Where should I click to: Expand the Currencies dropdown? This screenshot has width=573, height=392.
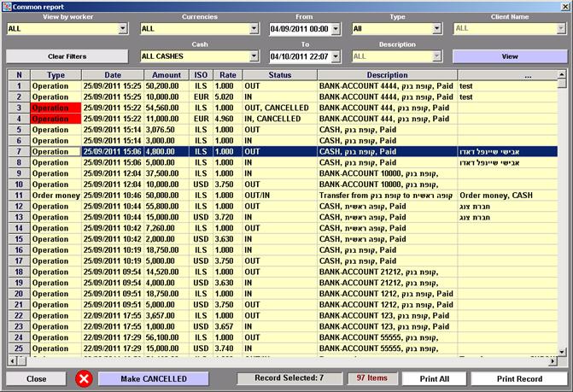point(254,28)
